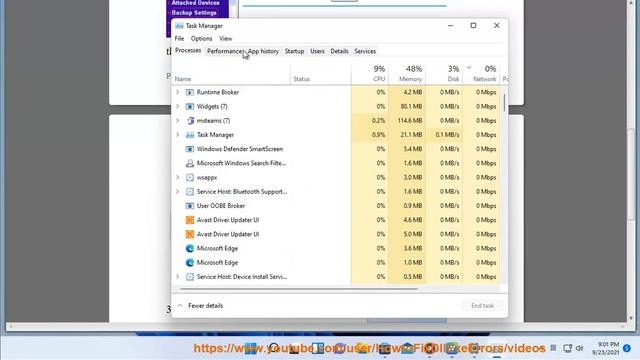This screenshot has width=640, height=360.
Task: Open the File menu
Action: pyautogui.click(x=179, y=38)
